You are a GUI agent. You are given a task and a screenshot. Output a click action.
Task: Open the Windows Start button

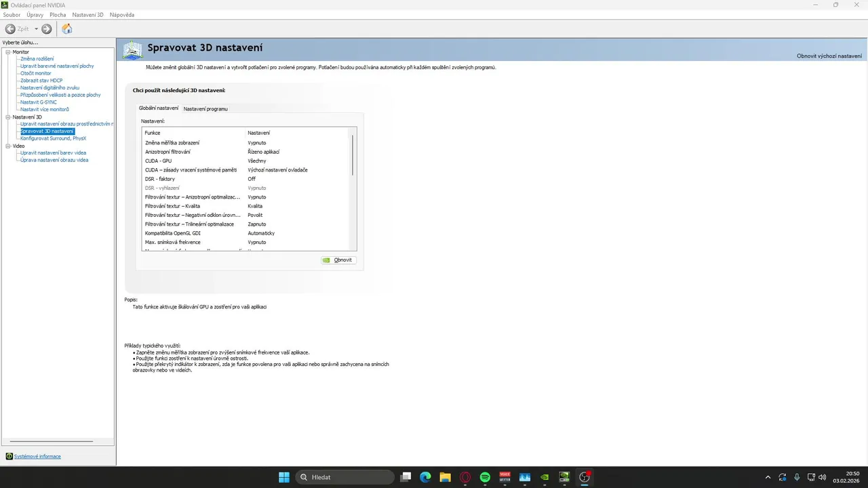pyautogui.click(x=283, y=477)
